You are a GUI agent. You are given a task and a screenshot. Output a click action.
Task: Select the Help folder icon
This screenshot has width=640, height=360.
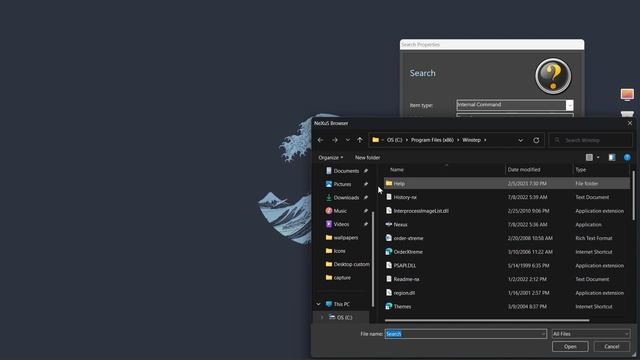pos(389,183)
